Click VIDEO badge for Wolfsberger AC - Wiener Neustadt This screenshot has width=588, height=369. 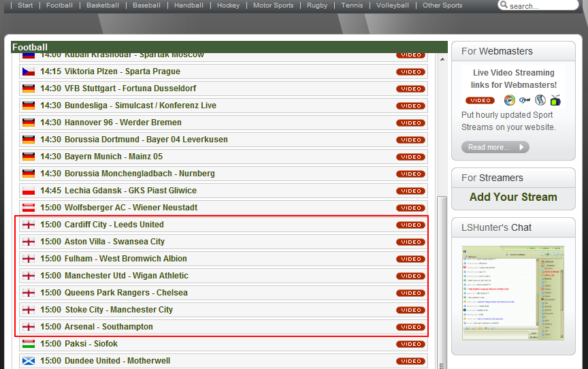[410, 208]
